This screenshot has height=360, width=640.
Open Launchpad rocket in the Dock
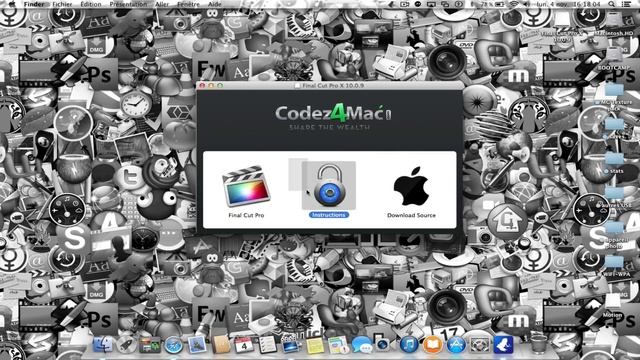tap(126, 345)
